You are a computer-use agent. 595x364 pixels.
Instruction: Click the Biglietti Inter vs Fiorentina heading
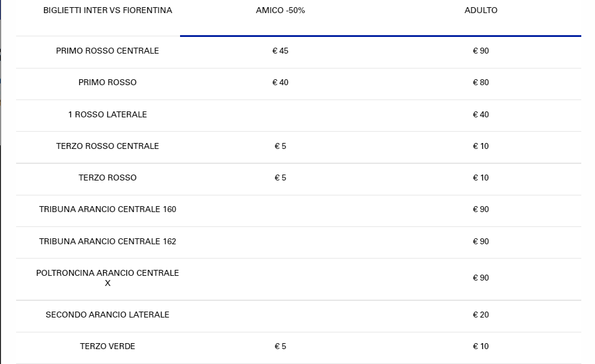(107, 11)
